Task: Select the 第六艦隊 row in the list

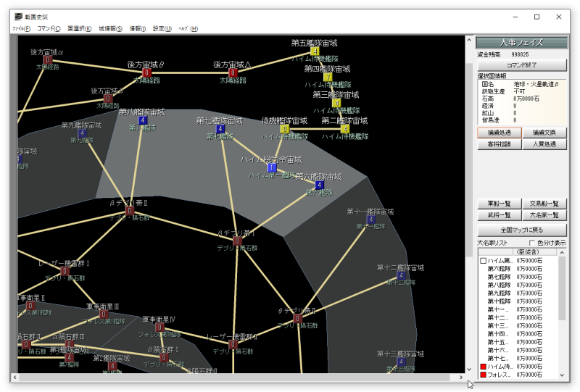Action: pyautogui.click(x=518, y=269)
